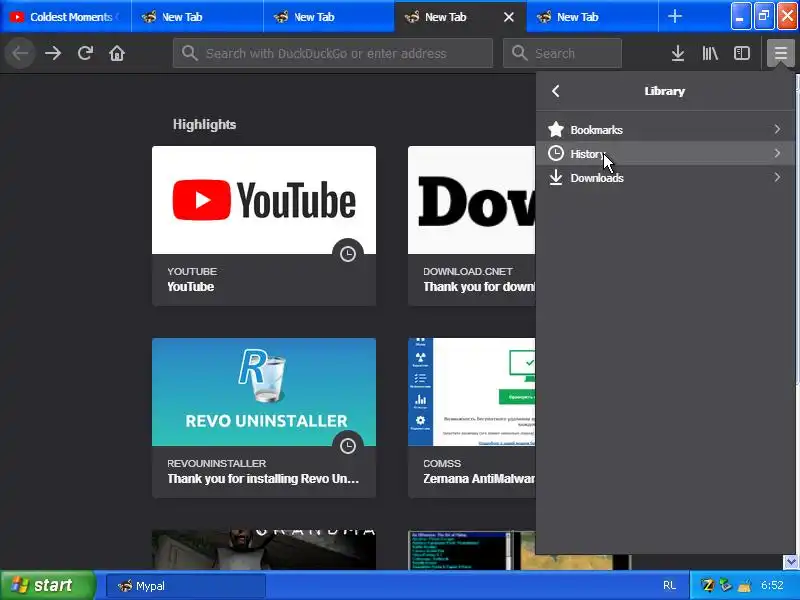Go forward with the forward arrow
Viewport: 800px width, 600px height.
53,53
